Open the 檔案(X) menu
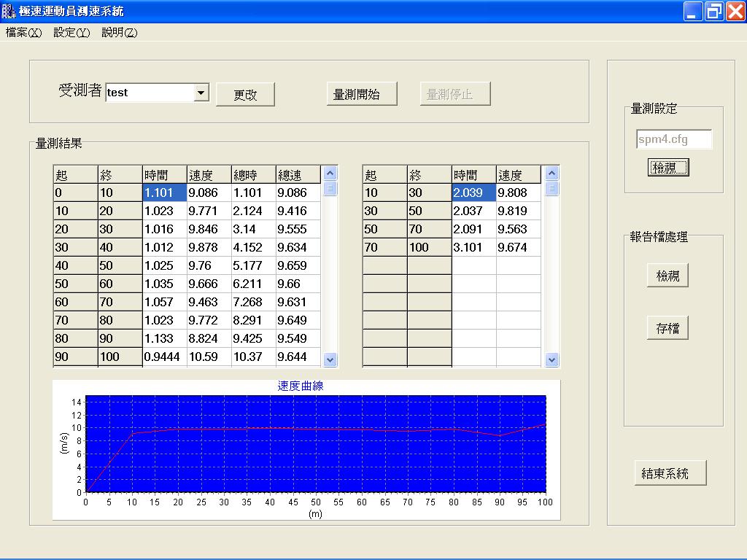 24,32
